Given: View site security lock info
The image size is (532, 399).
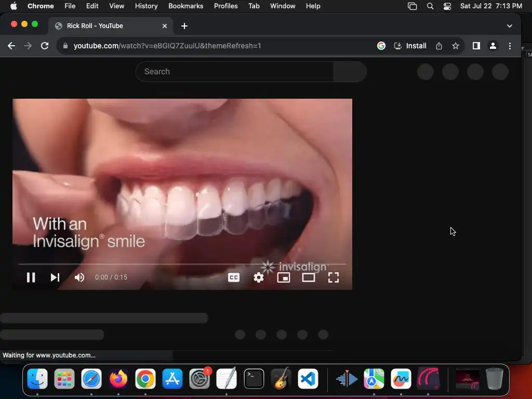Looking at the screenshot, I should pos(65,46).
